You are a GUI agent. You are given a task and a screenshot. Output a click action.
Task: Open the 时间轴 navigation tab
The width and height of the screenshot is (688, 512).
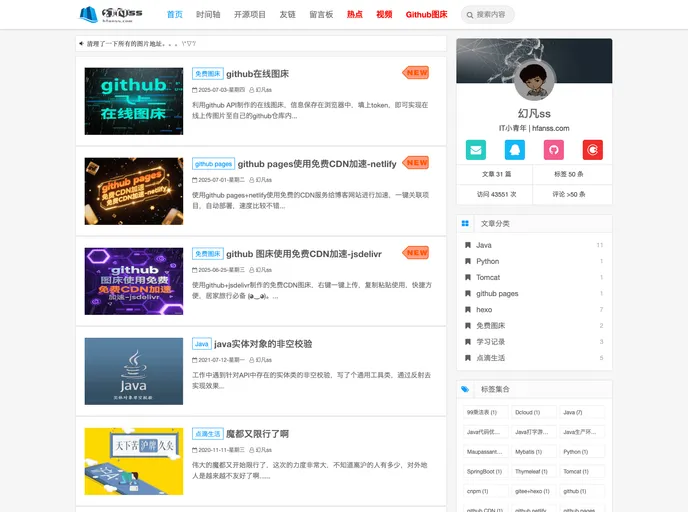pos(209,15)
